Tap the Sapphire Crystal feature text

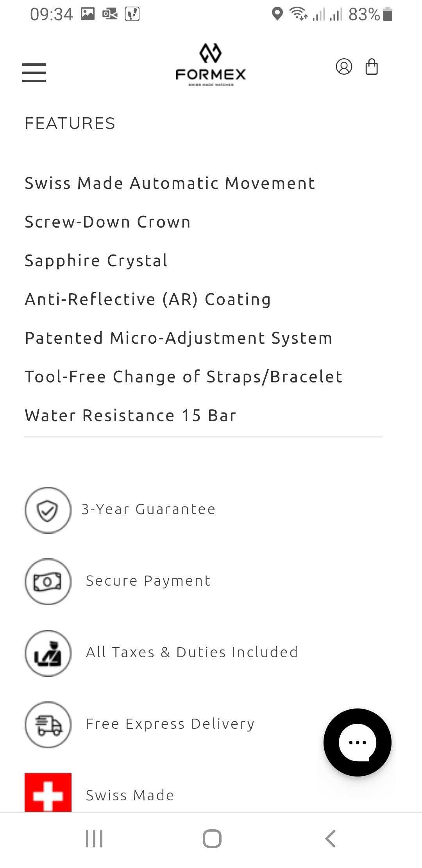point(96,261)
